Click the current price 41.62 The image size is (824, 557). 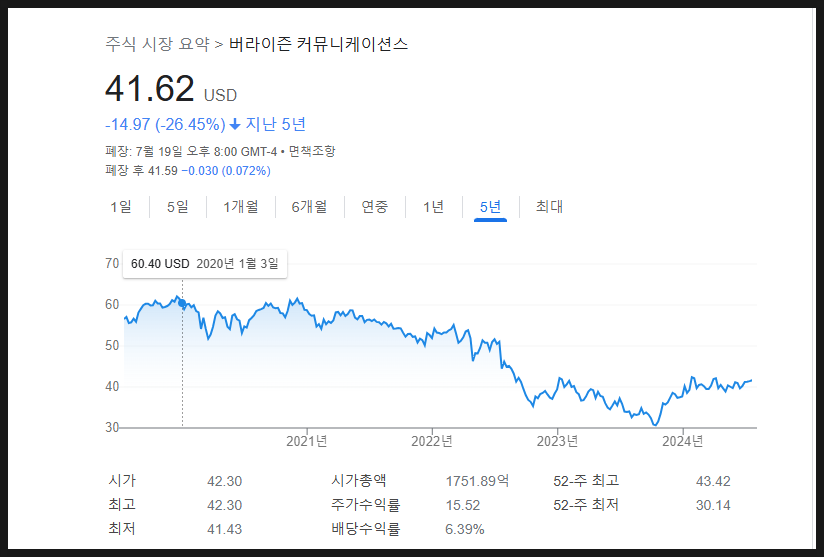click(x=150, y=88)
